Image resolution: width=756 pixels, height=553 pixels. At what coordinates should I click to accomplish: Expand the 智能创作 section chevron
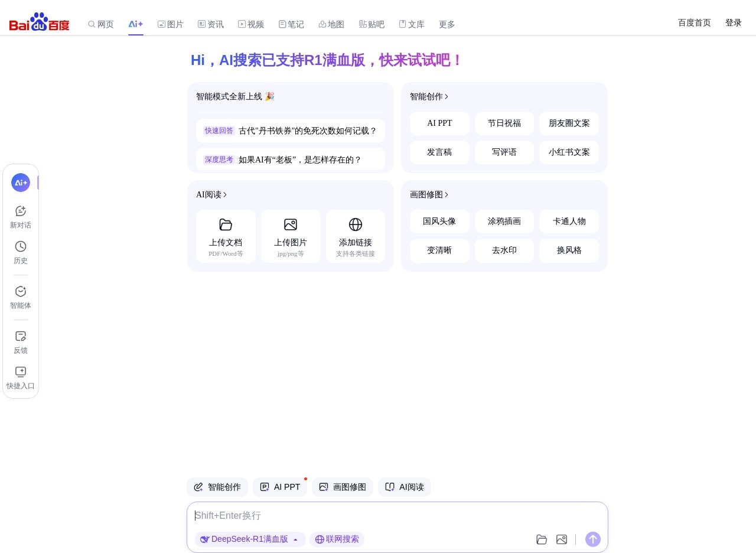pos(447,96)
